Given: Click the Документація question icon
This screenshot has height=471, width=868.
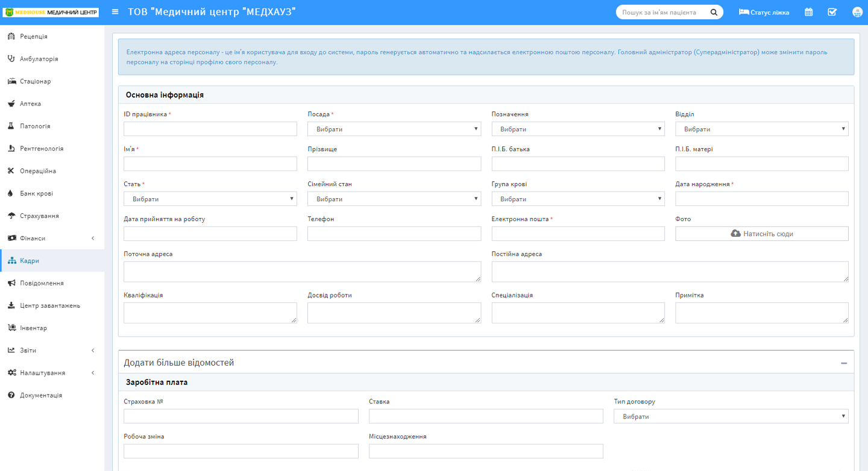Looking at the screenshot, I should (x=11, y=395).
